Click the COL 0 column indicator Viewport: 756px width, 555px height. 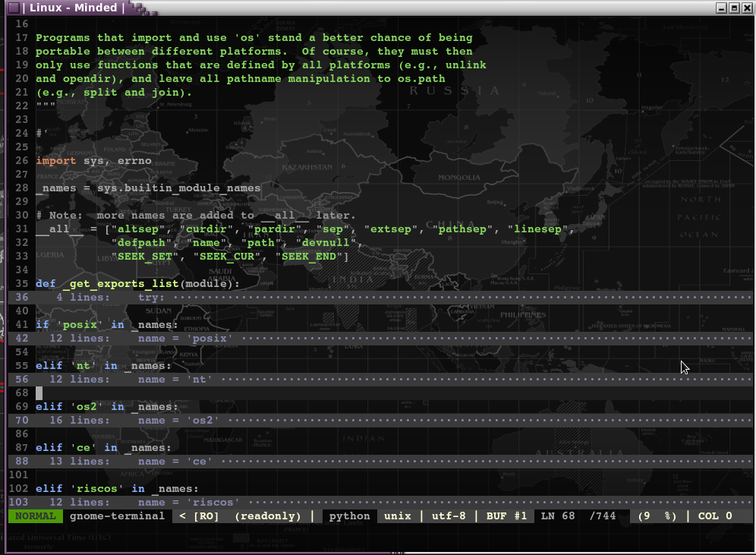(x=715, y=516)
